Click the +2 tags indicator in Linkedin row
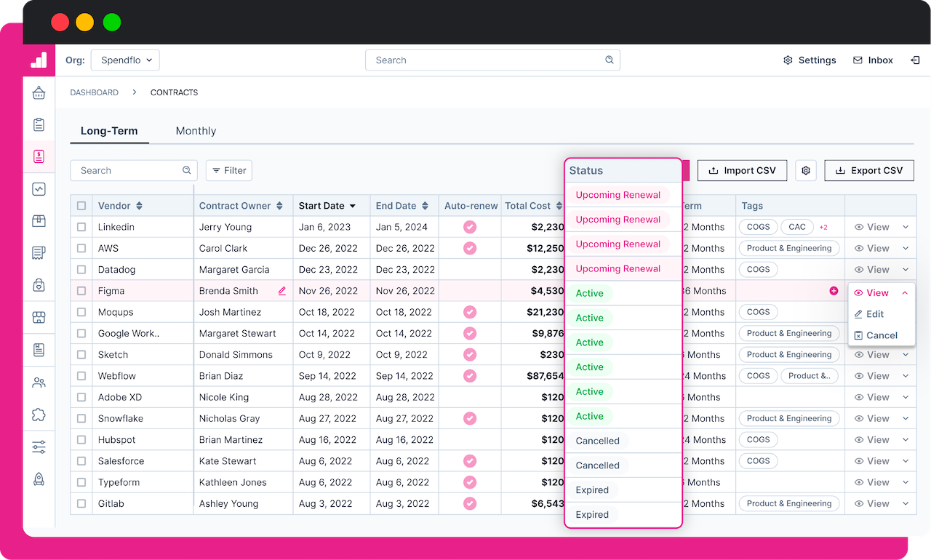Viewport: 931px width, 560px height. tap(823, 227)
